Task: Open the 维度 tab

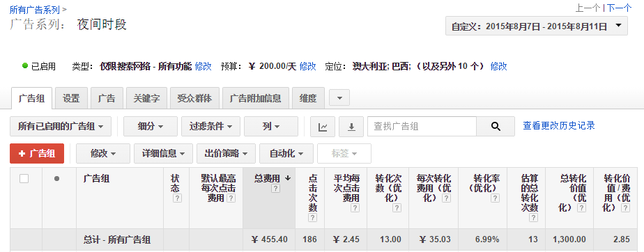Action: (308, 98)
